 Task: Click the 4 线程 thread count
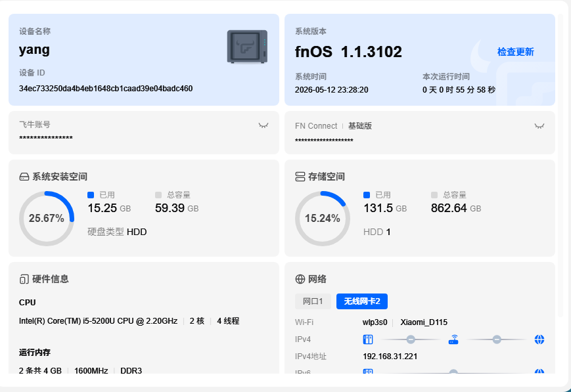228,321
